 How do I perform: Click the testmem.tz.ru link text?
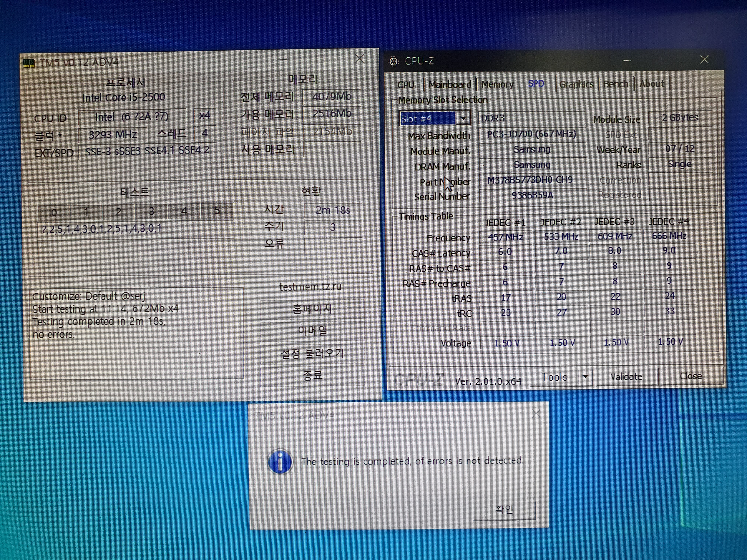(310, 287)
